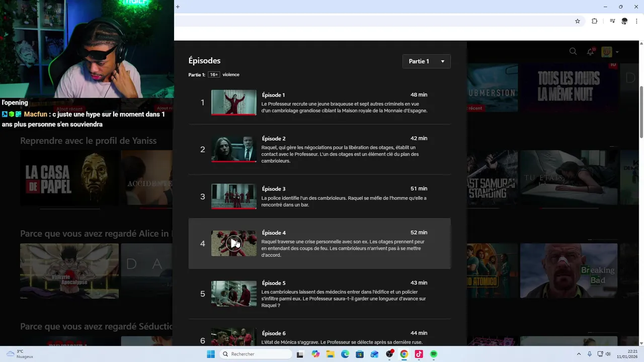The width and height of the screenshot is (644, 362).
Task: Click the Épisode 3 title
Action: click(274, 189)
